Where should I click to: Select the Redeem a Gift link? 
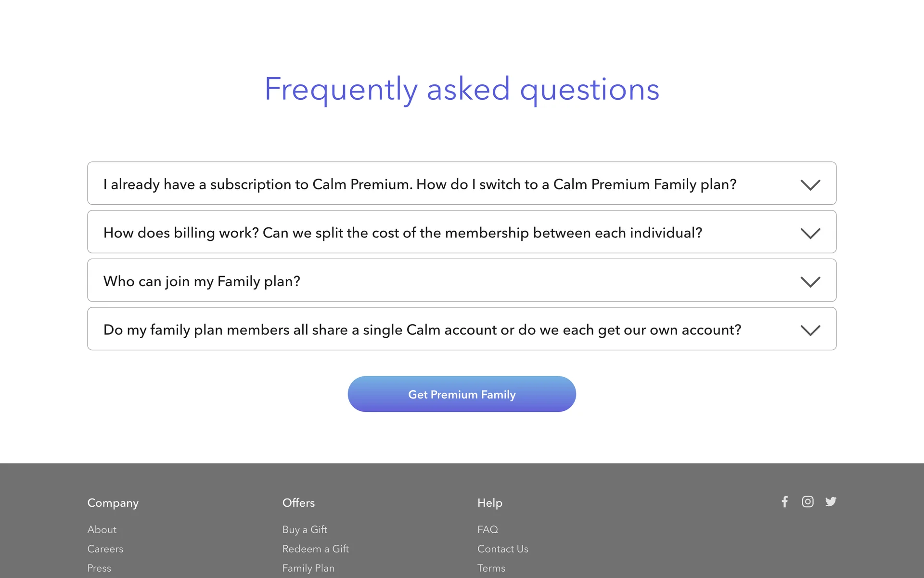316,549
